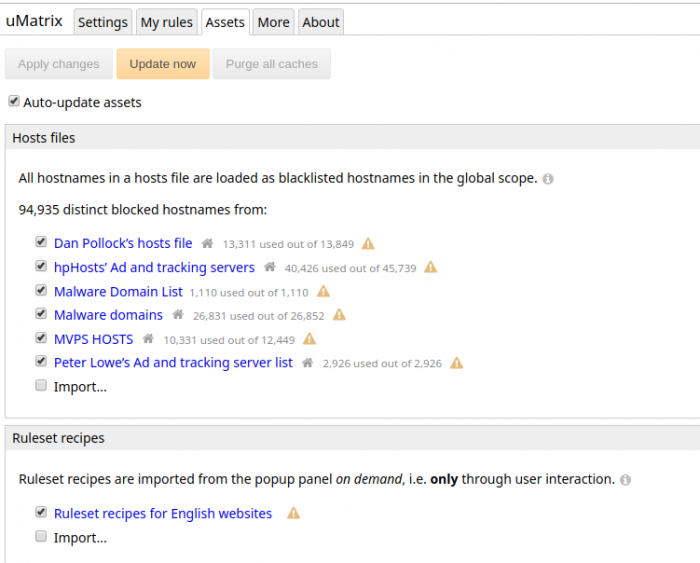Uncheck Dan Pollock's hosts file
Screen dimensions: 700x563
point(41,242)
